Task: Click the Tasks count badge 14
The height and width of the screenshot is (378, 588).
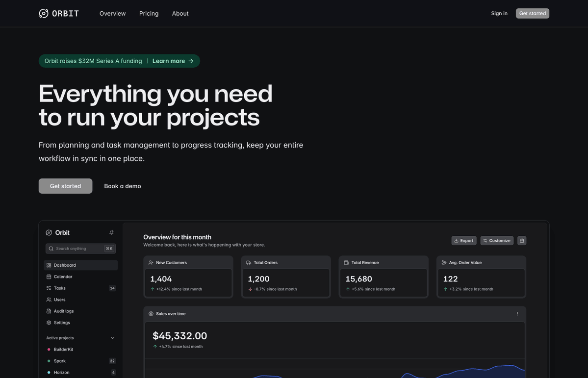Action: pyautogui.click(x=112, y=288)
